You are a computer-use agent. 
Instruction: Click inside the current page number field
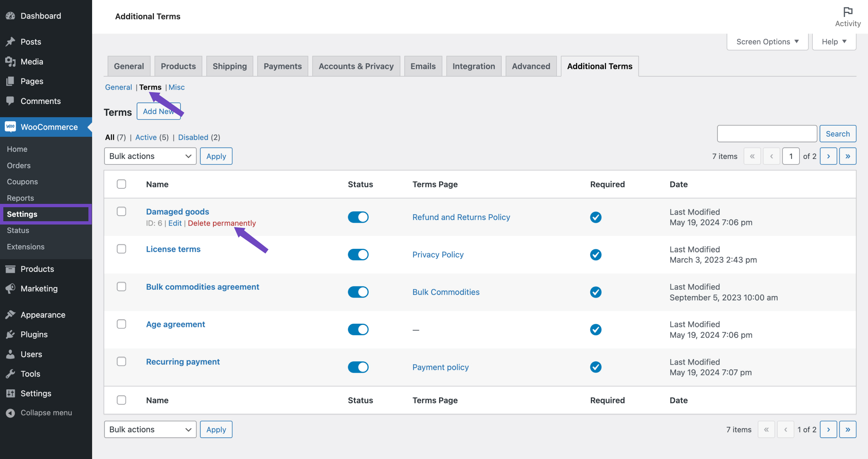(x=791, y=156)
